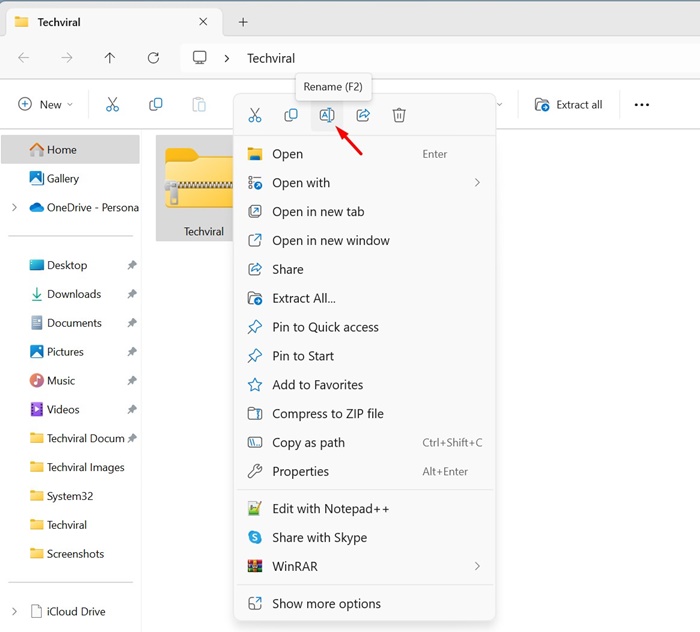Choose Extract All... from context menu

point(303,299)
